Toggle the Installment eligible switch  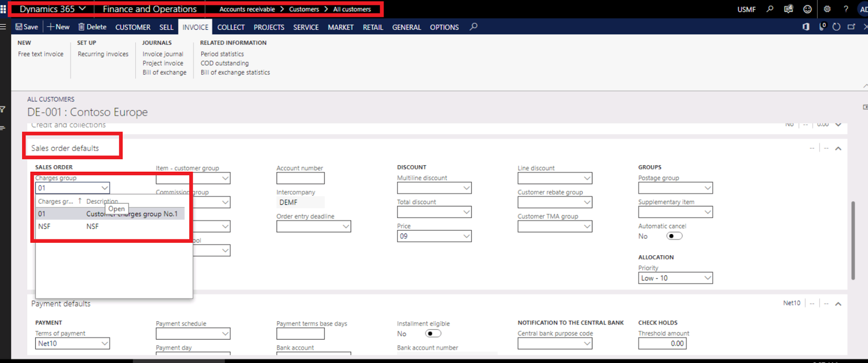pos(433,333)
